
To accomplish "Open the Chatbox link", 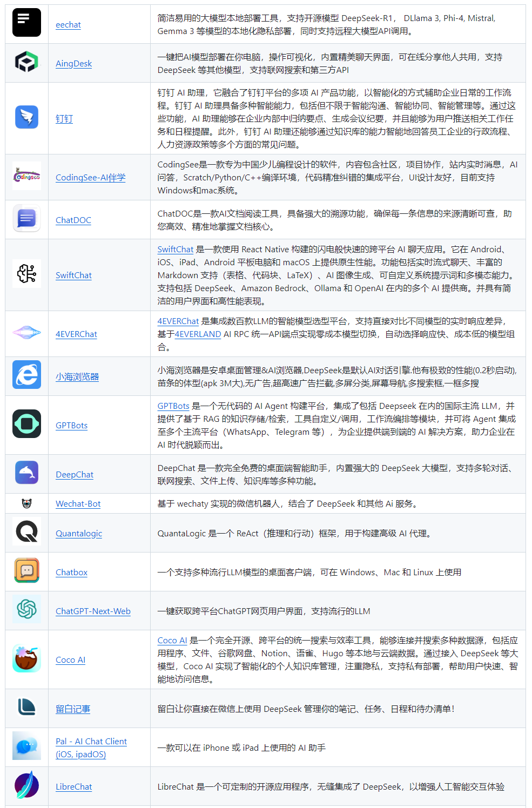I will (71, 573).
